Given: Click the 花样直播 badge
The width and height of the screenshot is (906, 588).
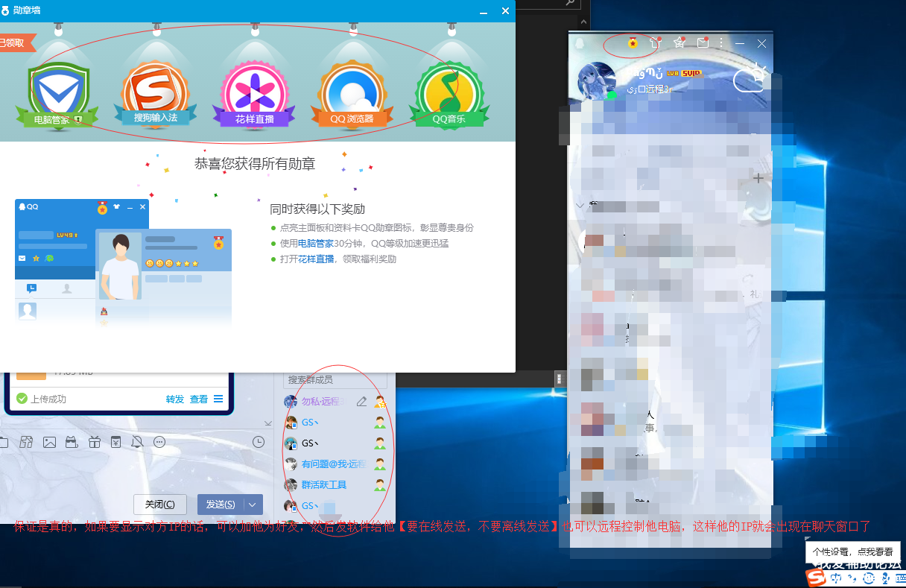Looking at the screenshot, I should click(x=254, y=95).
